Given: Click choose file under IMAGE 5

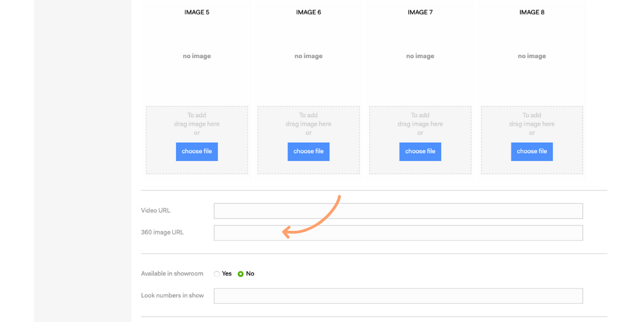Looking at the screenshot, I should (x=197, y=151).
